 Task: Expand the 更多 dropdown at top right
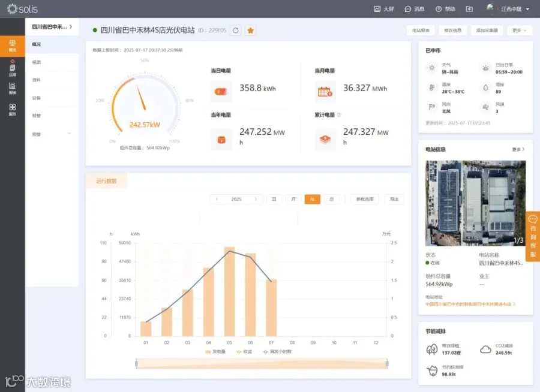(x=520, y=31)
